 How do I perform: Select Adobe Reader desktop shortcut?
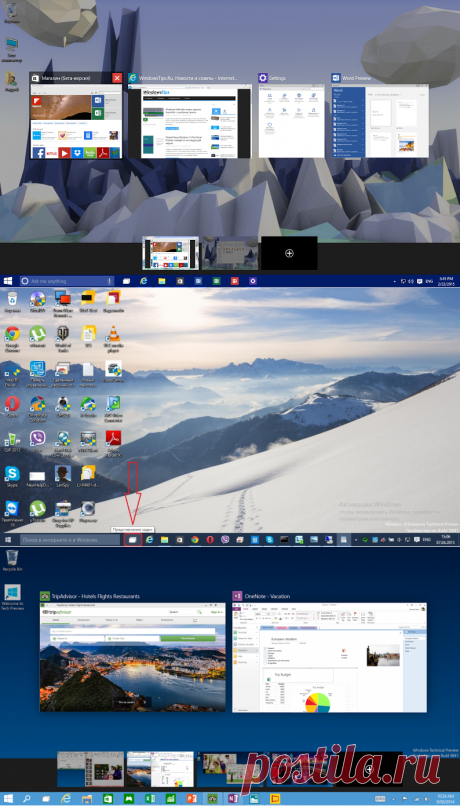[x=113, y=442]
